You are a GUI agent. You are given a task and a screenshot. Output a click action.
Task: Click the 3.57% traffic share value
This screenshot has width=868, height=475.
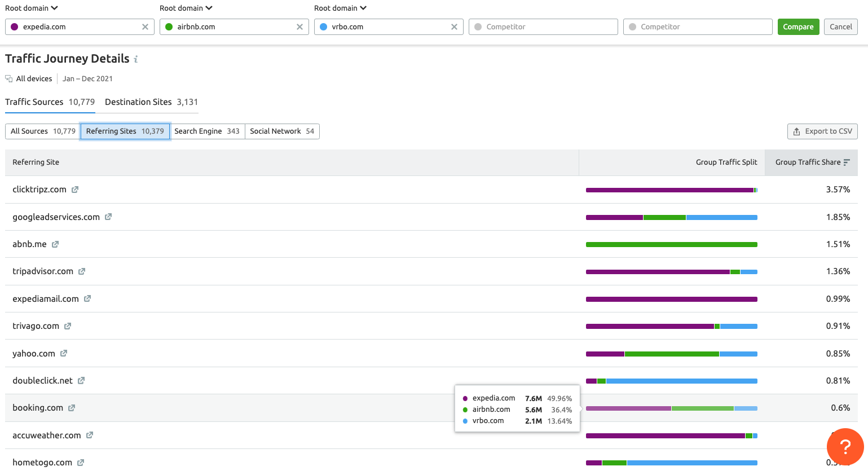[838, 190]
